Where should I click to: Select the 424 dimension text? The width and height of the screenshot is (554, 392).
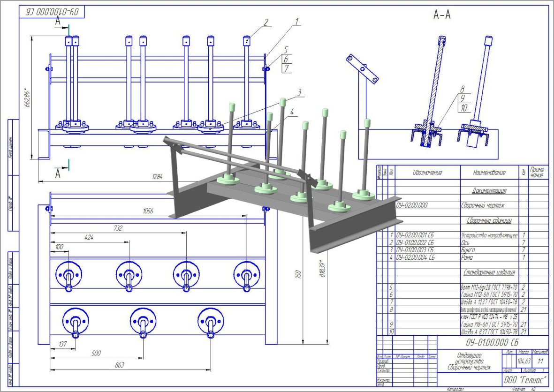[x=89, y=238]
